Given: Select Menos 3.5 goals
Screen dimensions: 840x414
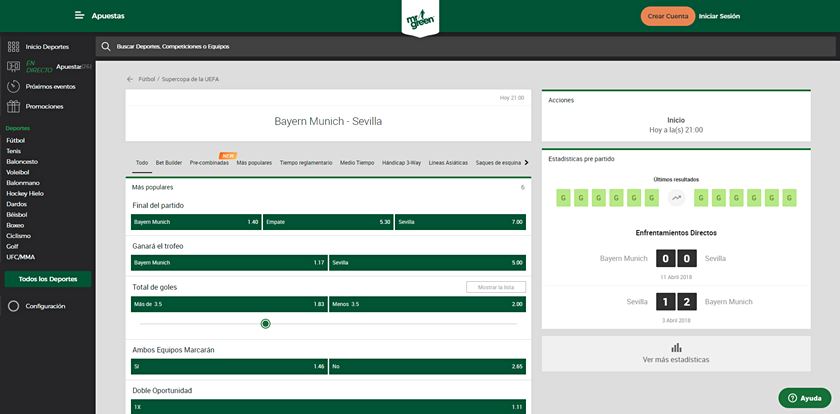Looking at the screenshot, I should [428, 304].
